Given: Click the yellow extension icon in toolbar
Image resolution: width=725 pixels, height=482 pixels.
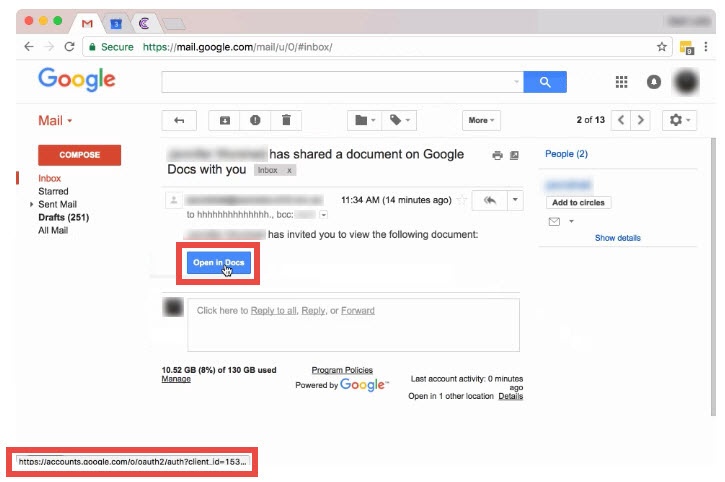Looking at the screenshot, I should click(687, 47).
